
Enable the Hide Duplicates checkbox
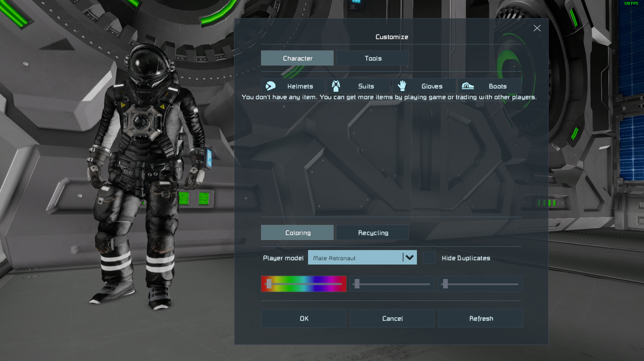[429, 258]
